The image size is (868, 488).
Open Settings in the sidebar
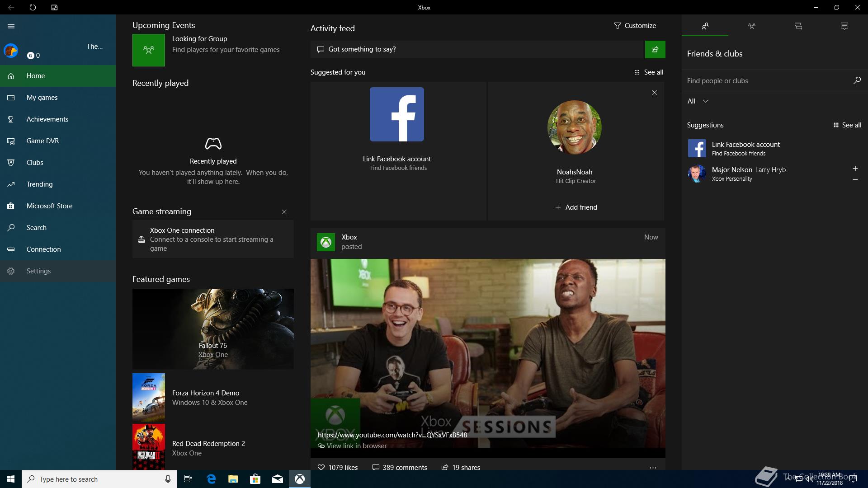click(58, 271)
